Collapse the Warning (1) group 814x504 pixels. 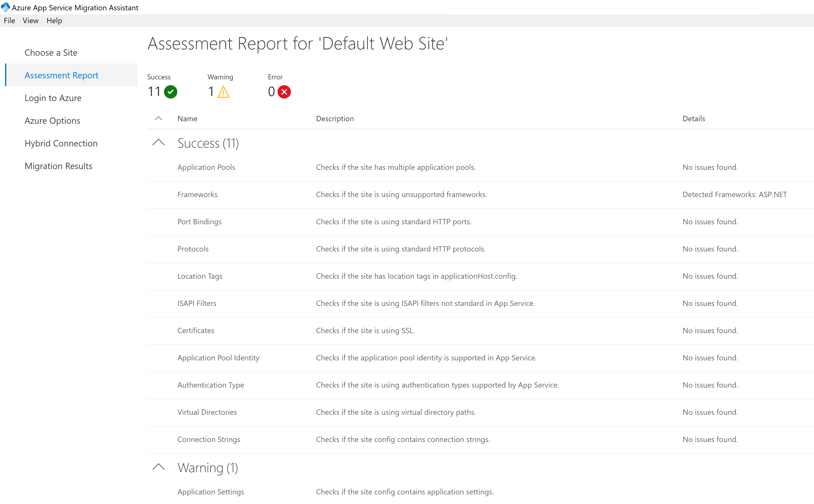pyautogui.click(x=159, y=467)
